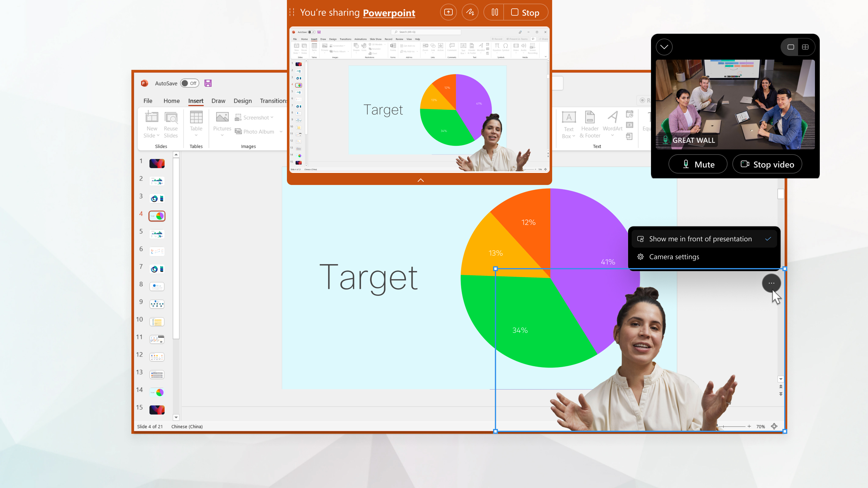Collapse the Teams meeting panel chevron
868x488 pixels.
[664, 47]
